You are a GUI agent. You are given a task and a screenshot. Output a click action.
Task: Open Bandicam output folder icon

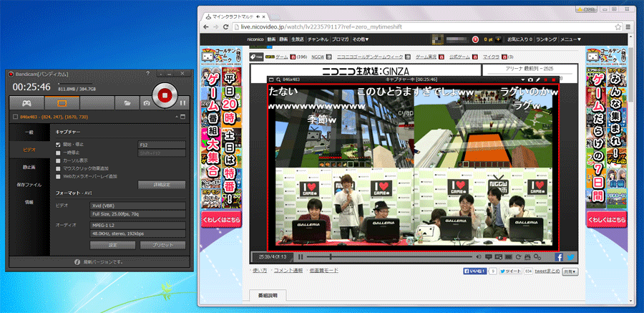tap(128, 103)
